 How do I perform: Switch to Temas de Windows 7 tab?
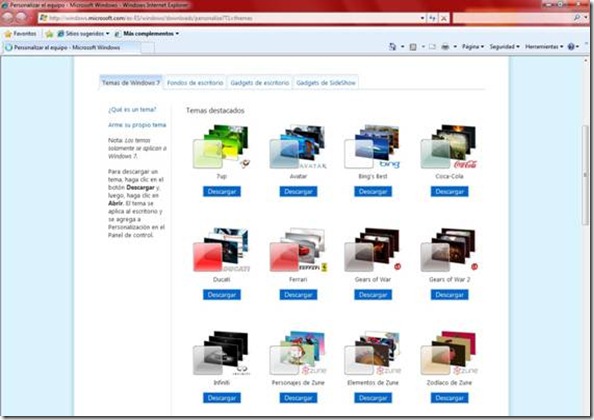(131, 83)
